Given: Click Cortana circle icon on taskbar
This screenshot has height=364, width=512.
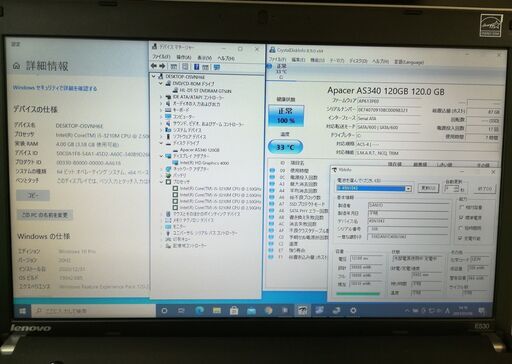Looking at the screenshot, I should pos(164,311).
